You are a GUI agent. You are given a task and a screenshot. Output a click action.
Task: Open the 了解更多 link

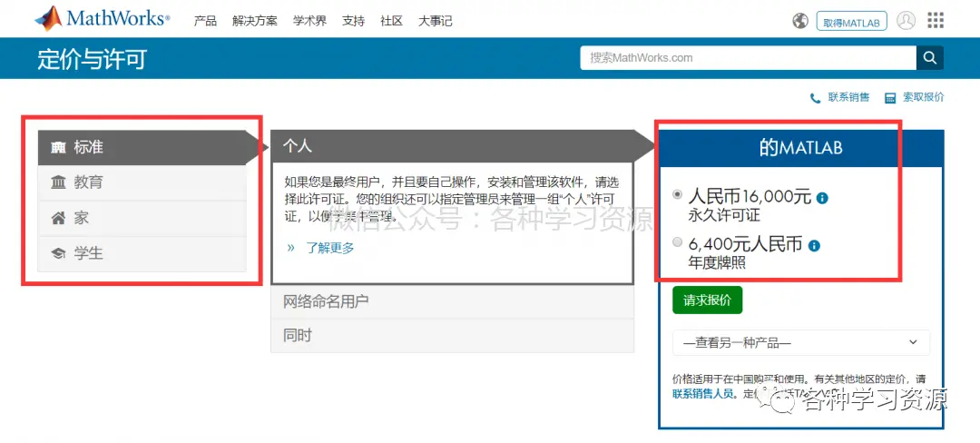pos(330,248)
